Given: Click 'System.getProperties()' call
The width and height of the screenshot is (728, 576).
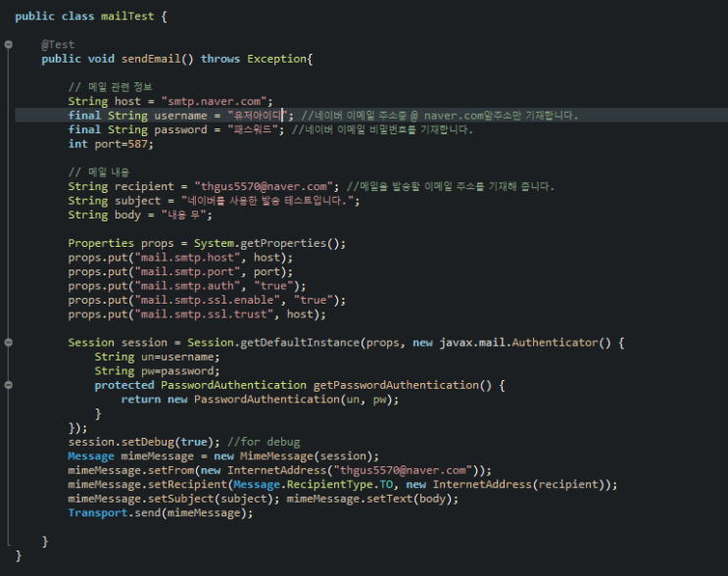Looking at the screenshot, I should point(267,243).
